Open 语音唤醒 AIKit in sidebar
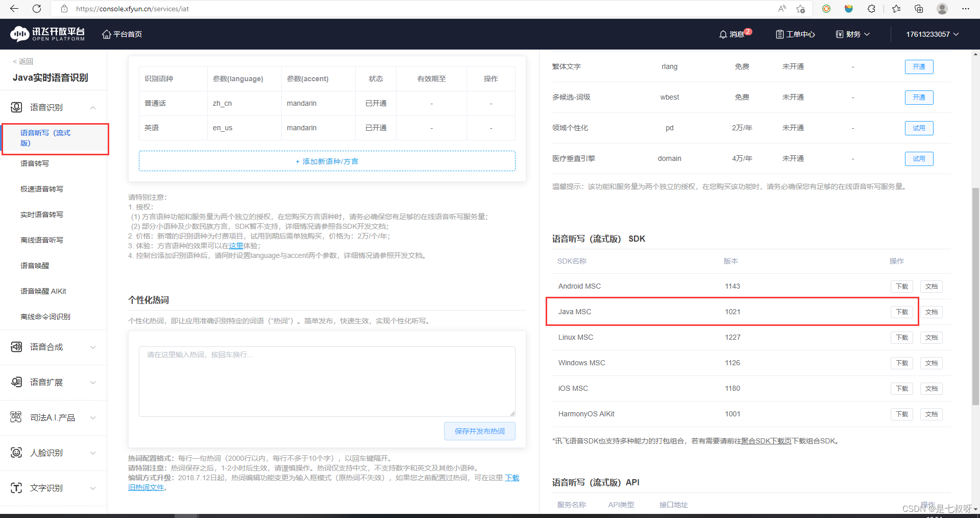Image resolution: width=980 pixels, height=518 pixels. pyautogui.click(x=43, y=291)
